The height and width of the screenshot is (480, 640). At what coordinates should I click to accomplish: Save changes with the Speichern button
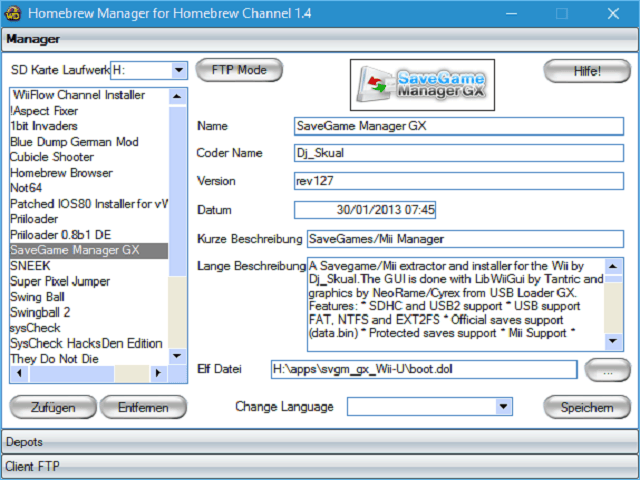tap(586, 407)
